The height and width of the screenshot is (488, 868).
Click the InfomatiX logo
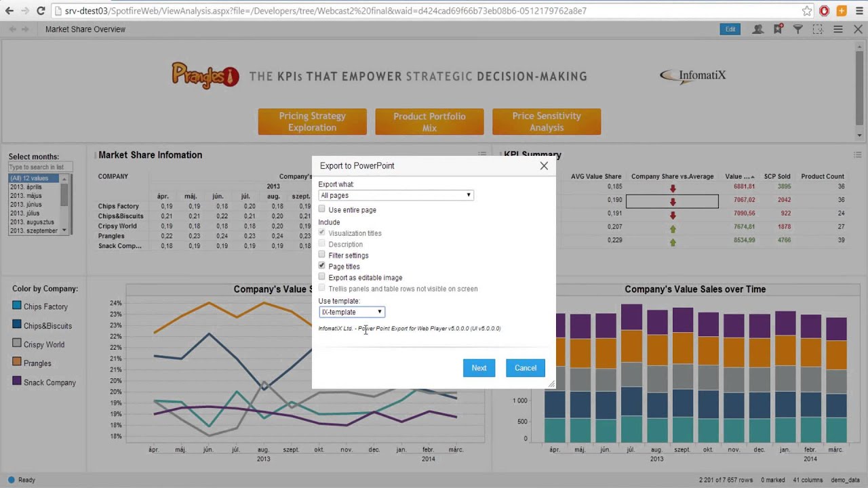(x=693, y=75)
